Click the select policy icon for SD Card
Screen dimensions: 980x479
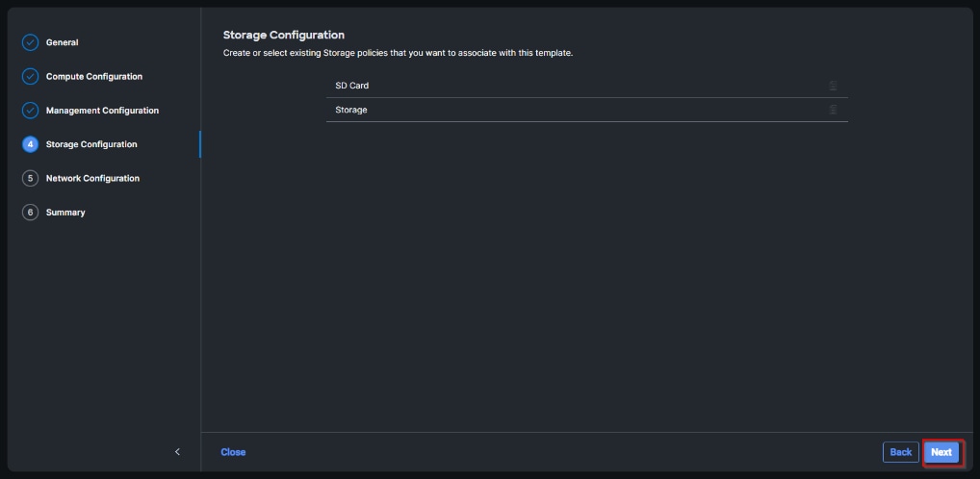[x=833, y=86]
